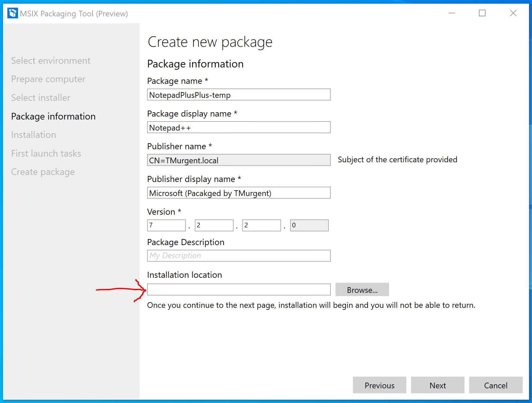Click the third version number field
The image size is (532, 403).
[x=262, y=225]
